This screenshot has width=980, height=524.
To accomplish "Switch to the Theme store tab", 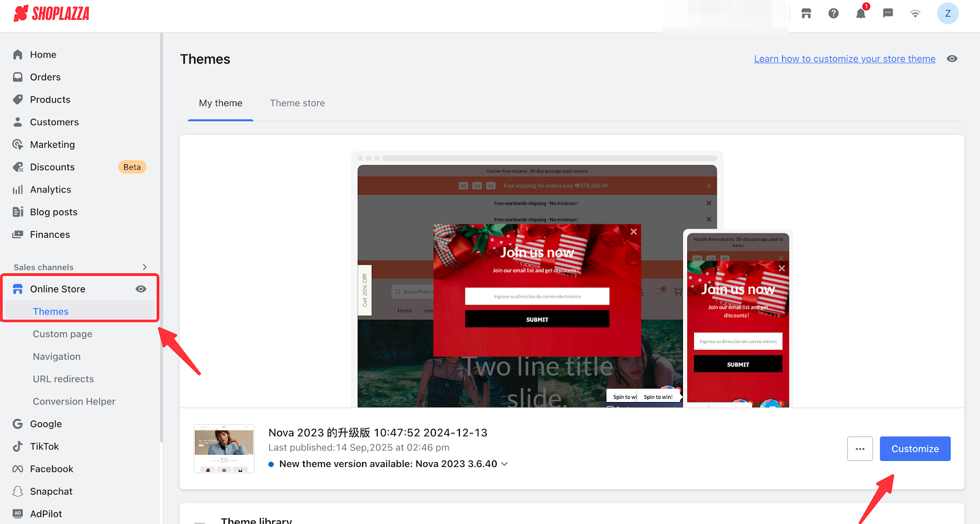I will tap(297, 103).
